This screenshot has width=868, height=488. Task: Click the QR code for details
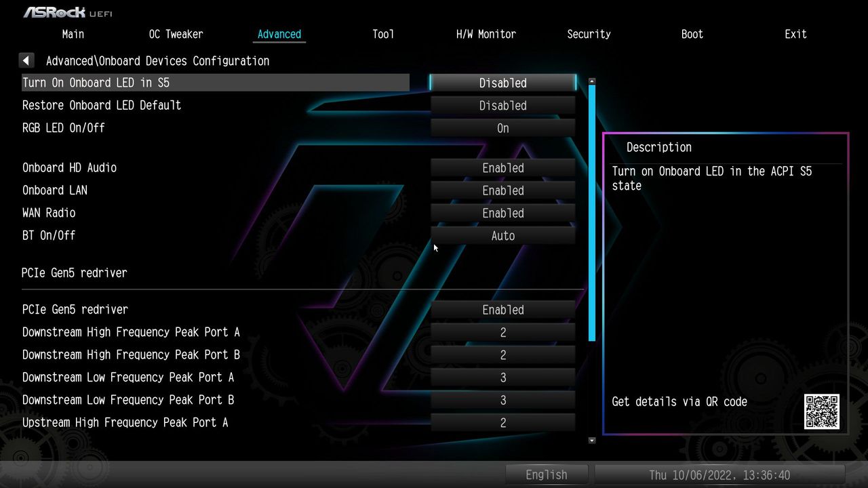[x=822, y=411]
